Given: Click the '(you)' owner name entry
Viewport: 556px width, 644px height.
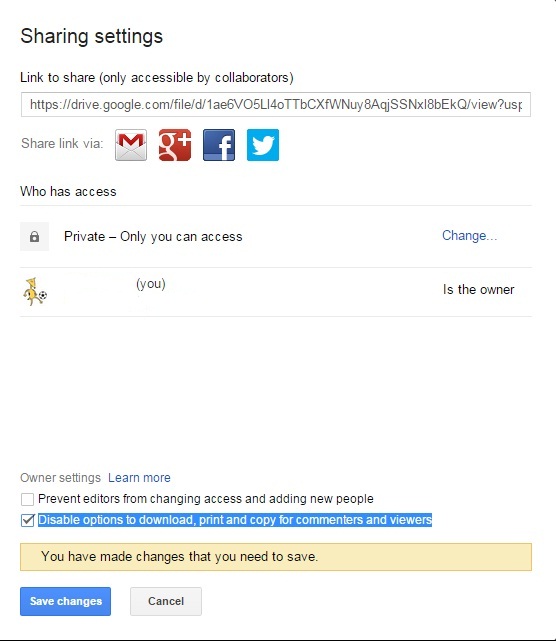Looking at the screenshot, I should [x=151, y=284].
